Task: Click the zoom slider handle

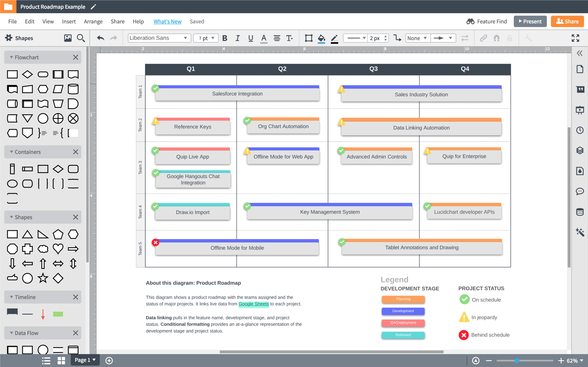Action: [517, 361]
